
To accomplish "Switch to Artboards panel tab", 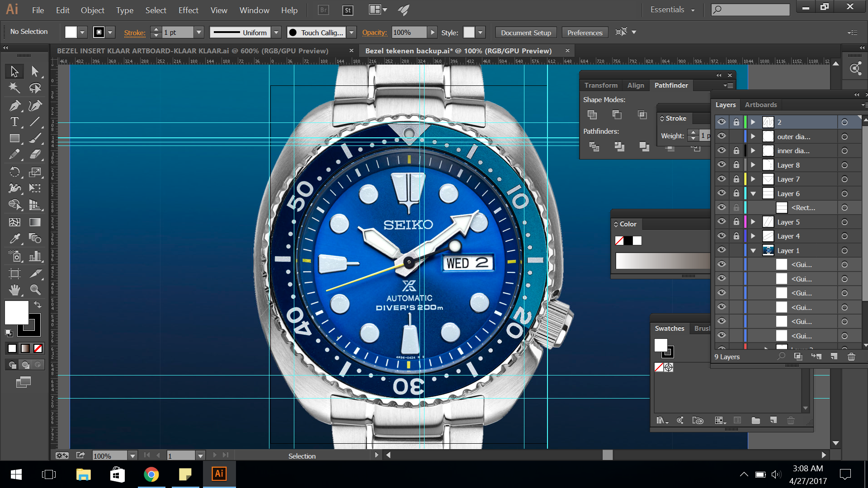I will pyautogui.click(x=761, y=104).
